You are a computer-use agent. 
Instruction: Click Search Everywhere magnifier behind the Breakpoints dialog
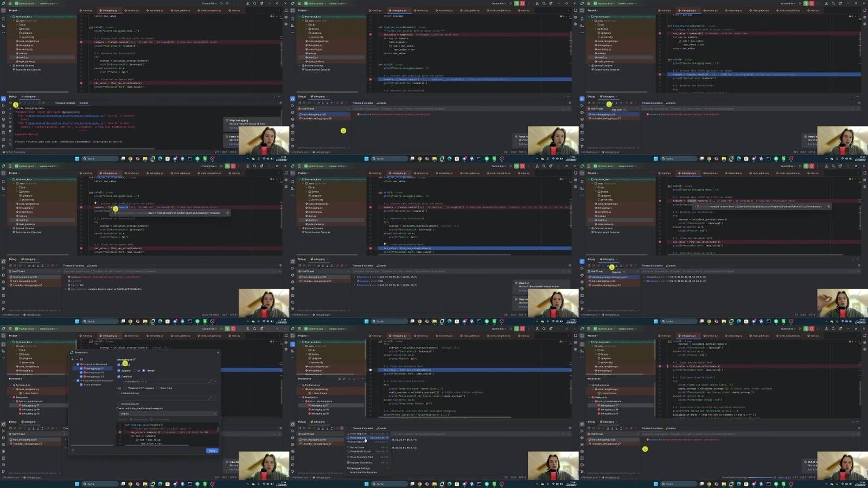pyautogui.click(x=254, y=329)
